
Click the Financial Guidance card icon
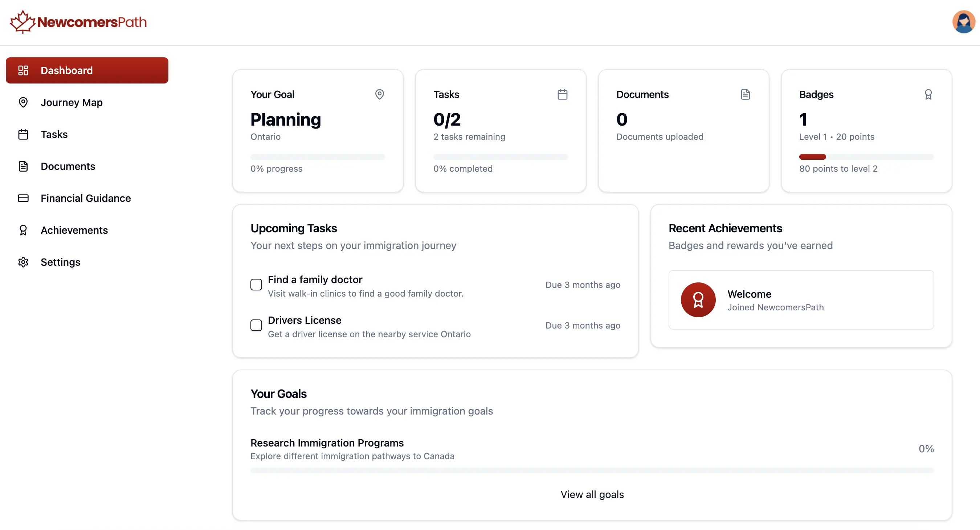pos(23,198)
